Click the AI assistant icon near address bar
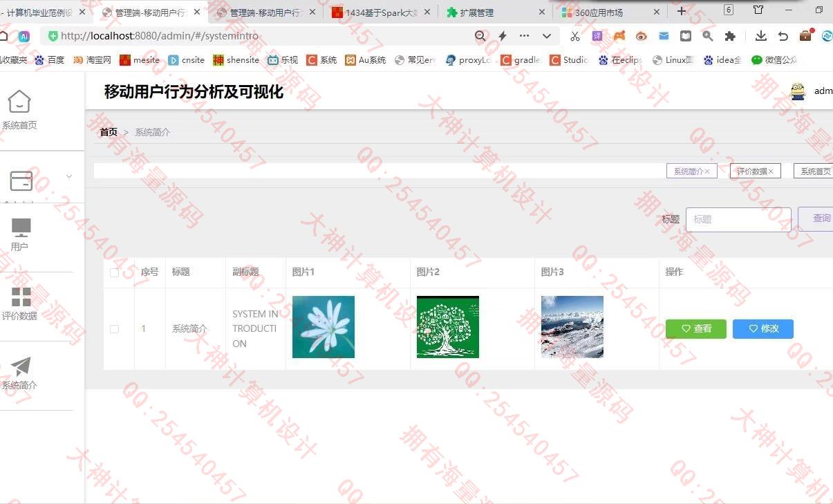Image resolution: width=833 pixels, height=504 pixels. click(x=24, y=37)
